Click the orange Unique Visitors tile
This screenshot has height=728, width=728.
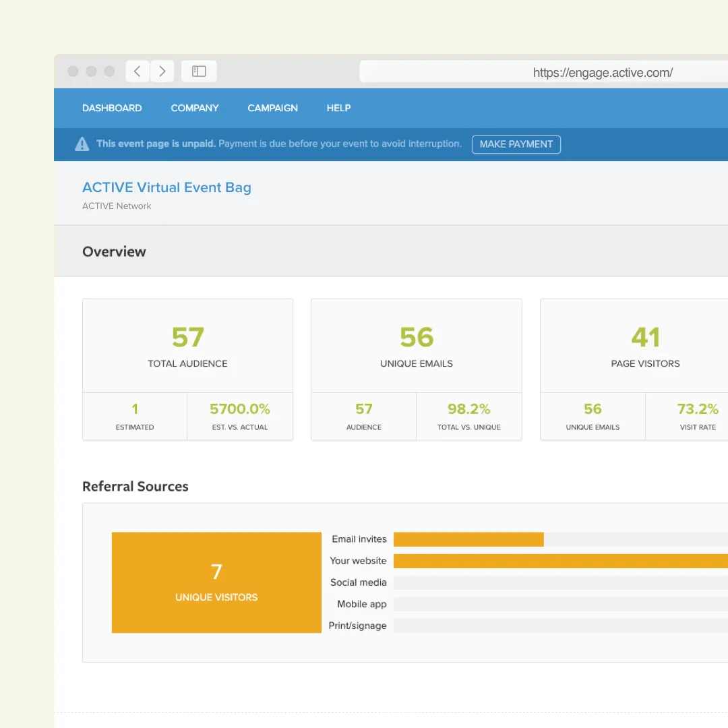216,582
